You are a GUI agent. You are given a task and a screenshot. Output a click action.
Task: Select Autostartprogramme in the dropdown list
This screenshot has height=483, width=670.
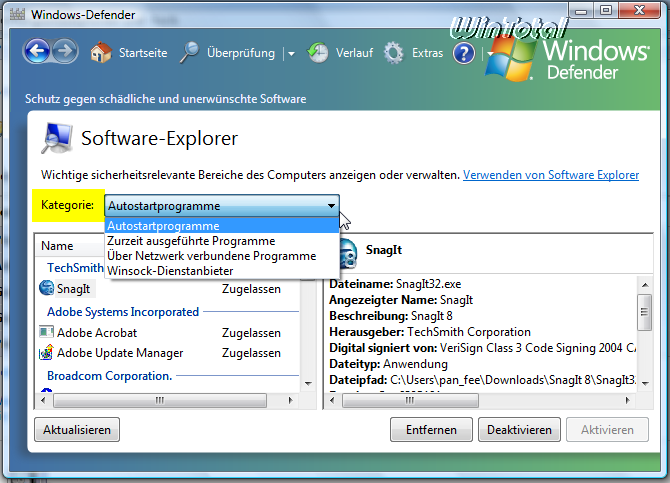click(222, 226)
